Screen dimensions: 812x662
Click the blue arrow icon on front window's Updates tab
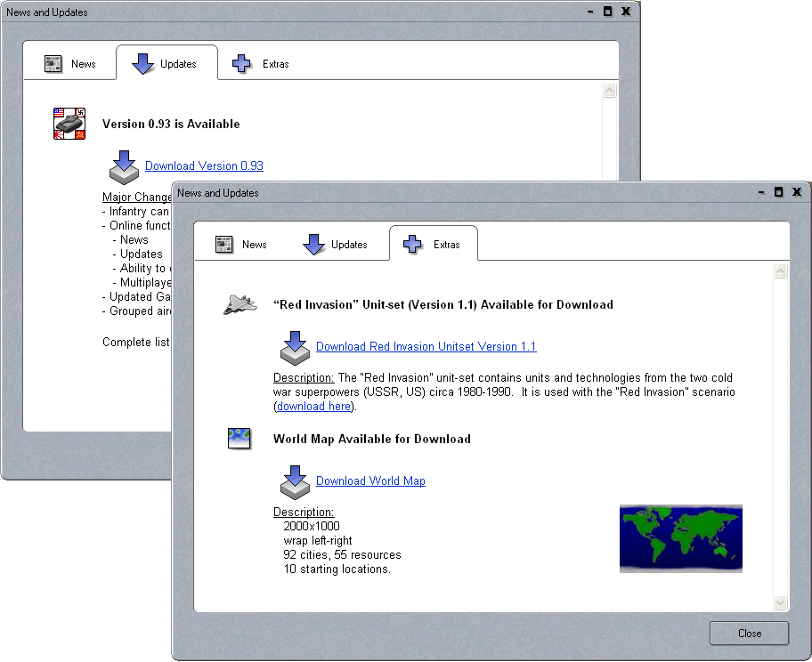coord(313,245)
